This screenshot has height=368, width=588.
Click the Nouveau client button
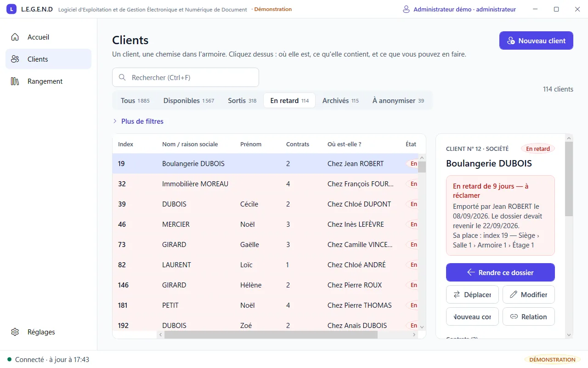click(536, 40)
